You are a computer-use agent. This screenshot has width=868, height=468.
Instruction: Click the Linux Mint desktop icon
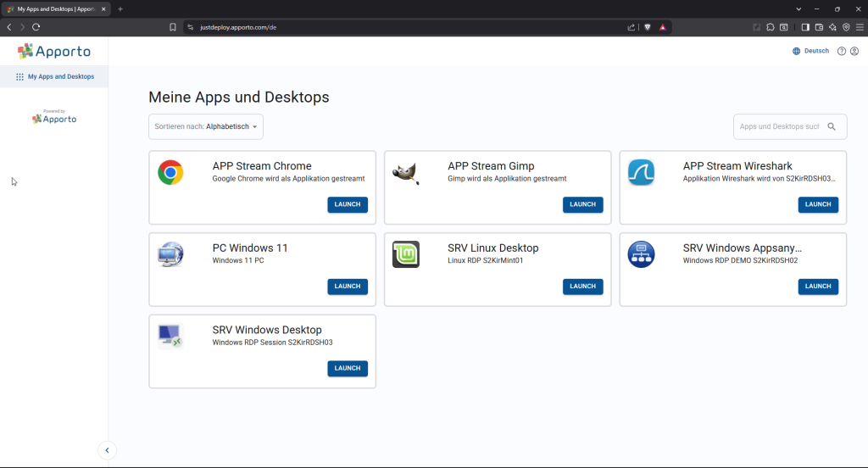[406, 254]
